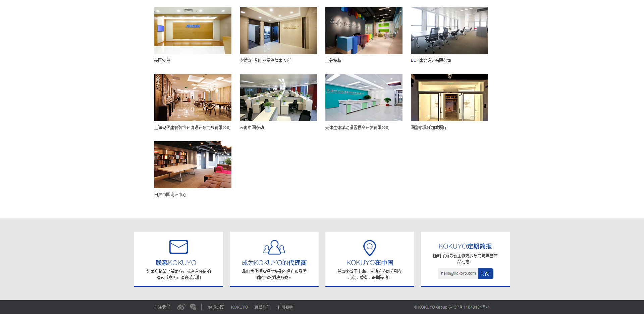Open 联系我们 in the footer
644x320 pixels.
coord(263,307)
